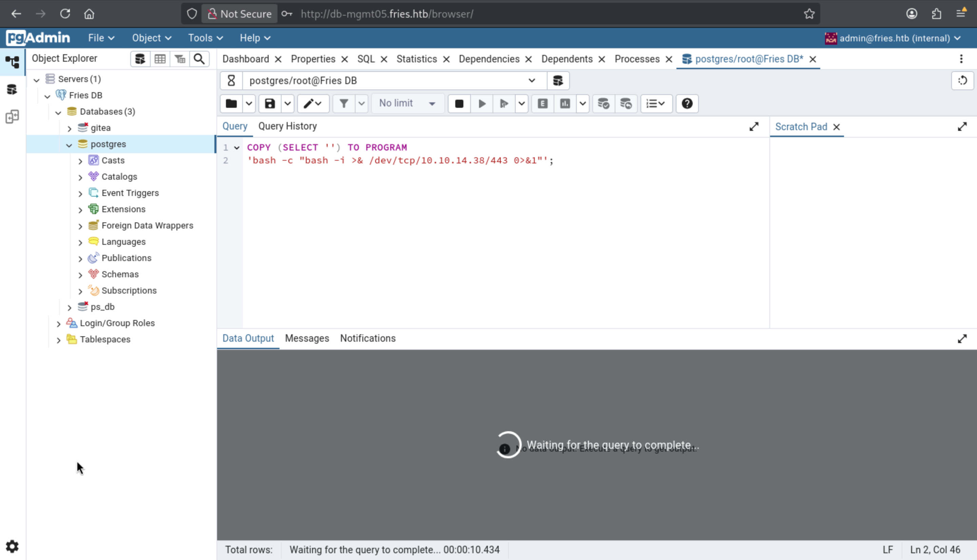Click the Explain Analyze chart icon
This screenshot has height=560, width=977.
[565, 103]
